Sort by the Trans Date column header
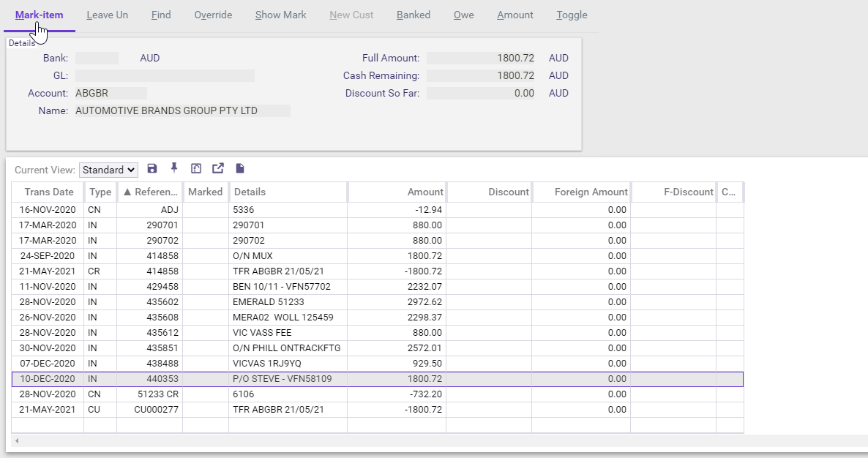868x458 pixels. [48, 192]
